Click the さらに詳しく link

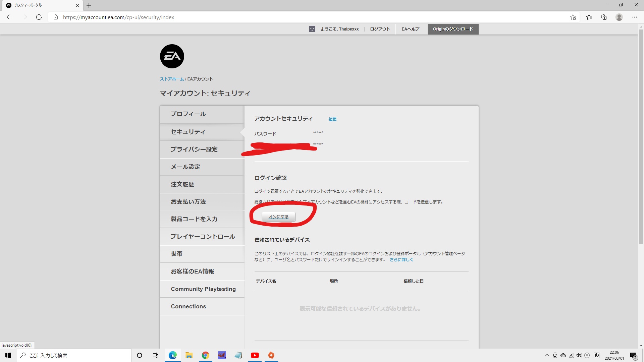click(401, 260)
